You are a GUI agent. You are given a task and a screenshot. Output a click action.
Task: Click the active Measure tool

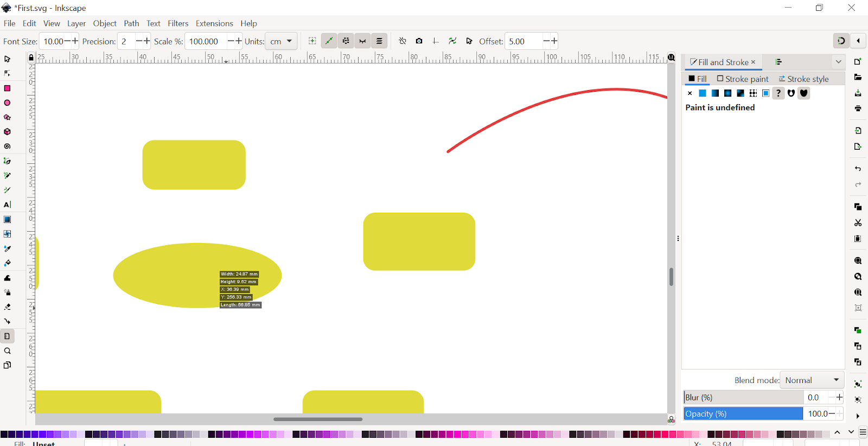tap(8, 336)
